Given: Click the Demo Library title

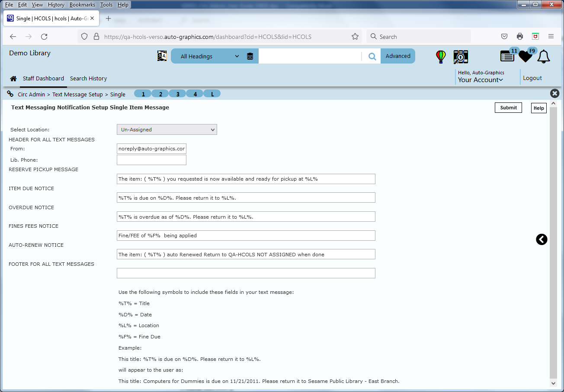Looking at the screenshot, I should 30,53.
